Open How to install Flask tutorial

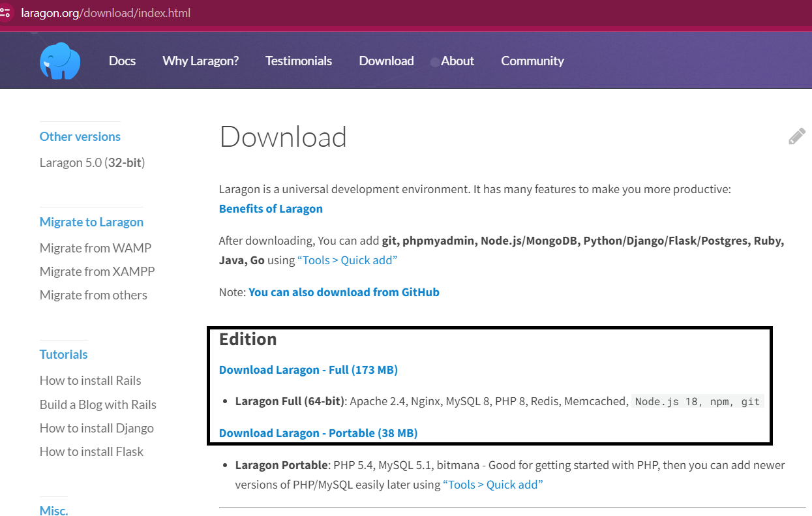click(91, 451)
